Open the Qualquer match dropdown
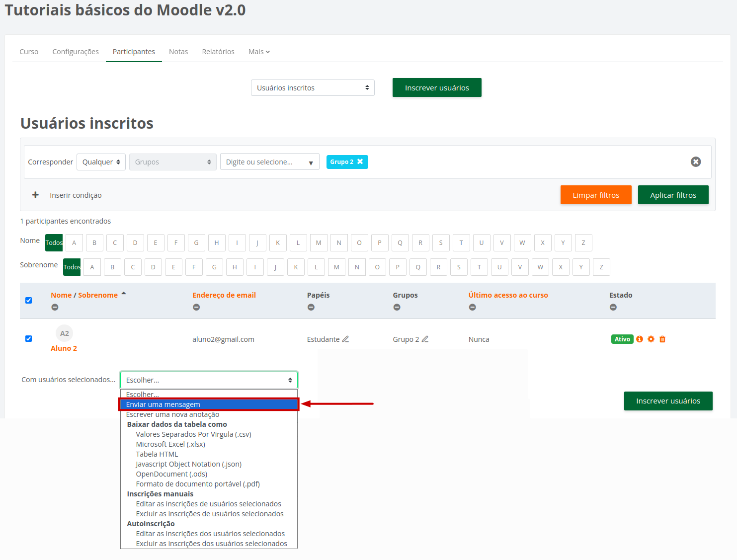737x560 pixels. (x=101, y=162)
